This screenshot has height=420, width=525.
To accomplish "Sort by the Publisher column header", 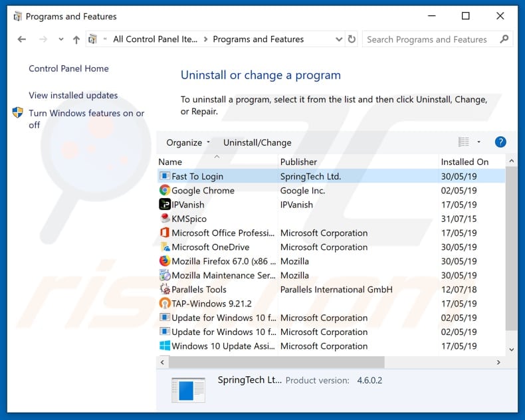I will [x=358, y=161].
